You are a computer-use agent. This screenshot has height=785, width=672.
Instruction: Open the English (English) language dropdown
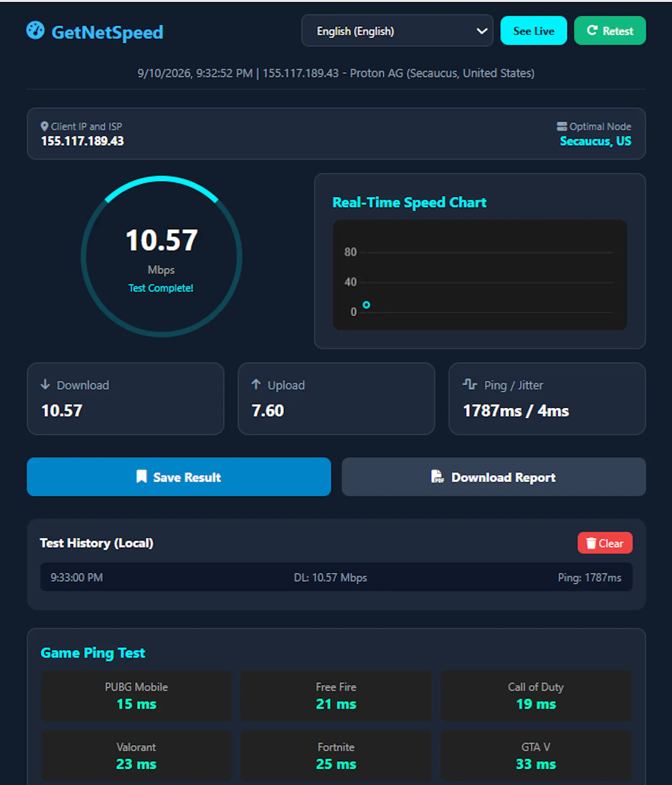(x=397, y=31)
